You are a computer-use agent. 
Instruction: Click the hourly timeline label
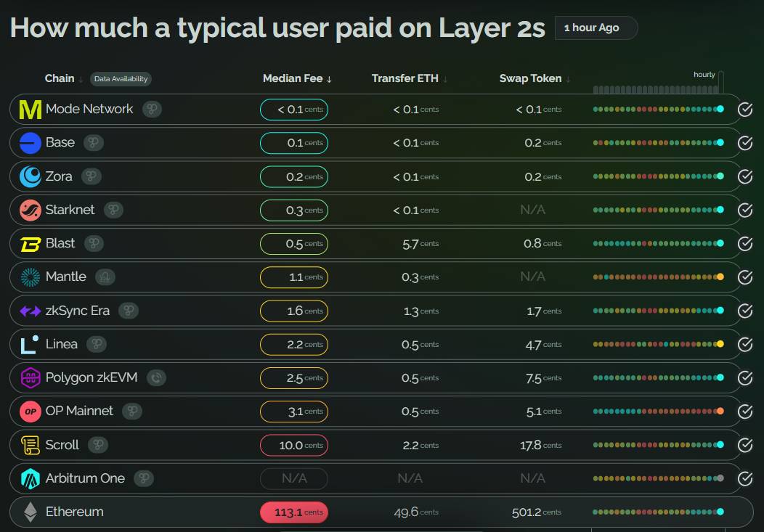pos(704,75)
